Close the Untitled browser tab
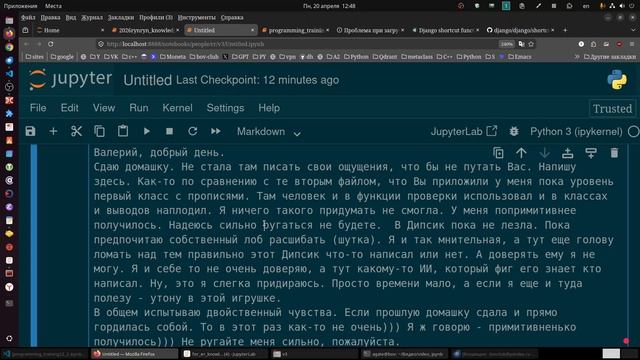This screenshot has width=640, height=360. (252, 30)
